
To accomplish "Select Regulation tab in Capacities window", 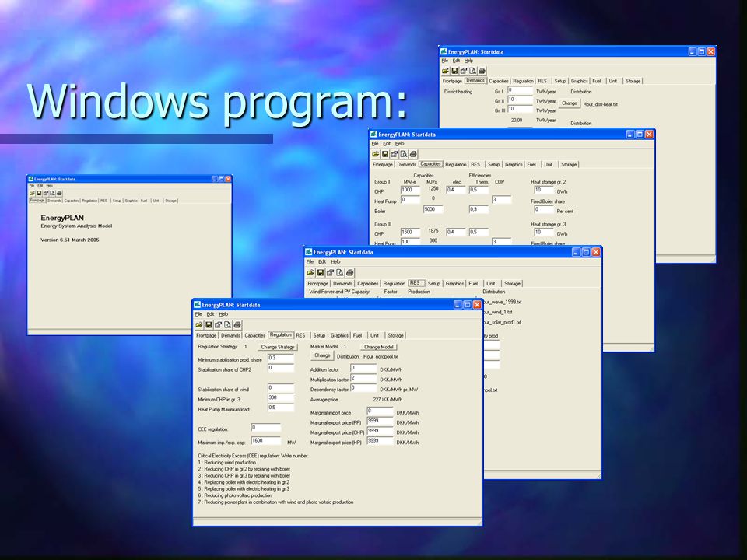I will pyautogui.click(x=455, y=164).
